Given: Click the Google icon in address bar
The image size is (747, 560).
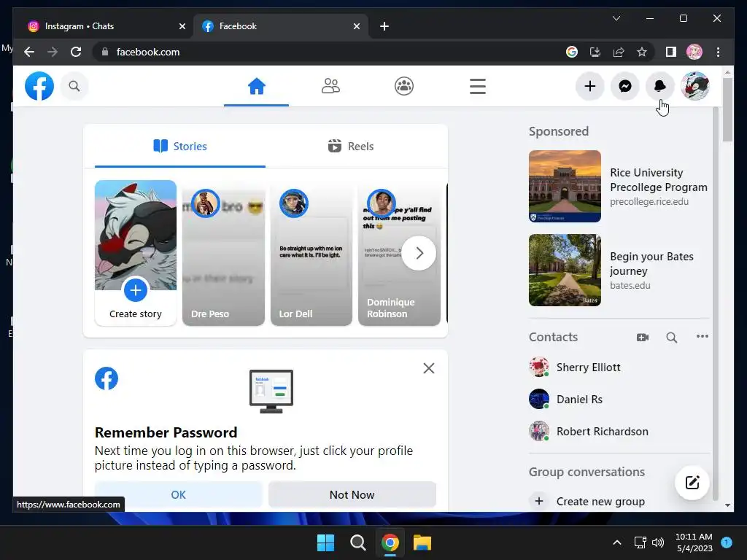Looking at the screenshot, I should 572,52.
